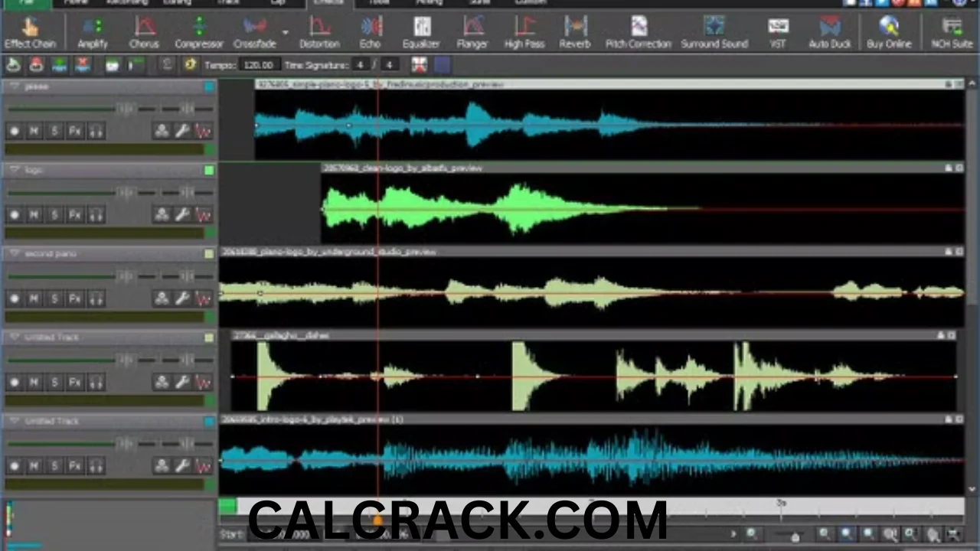The height and width of the screenshot is (551, 980).
Task: Open the Equalizer effect
Action: pyautogui.click(x=421, y=33)
